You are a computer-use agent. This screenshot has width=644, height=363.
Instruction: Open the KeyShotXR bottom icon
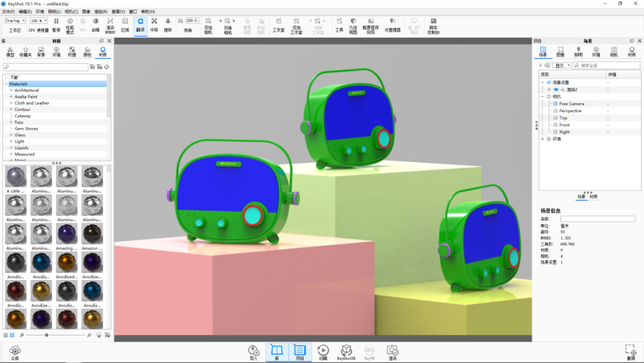tap(346, 353)
